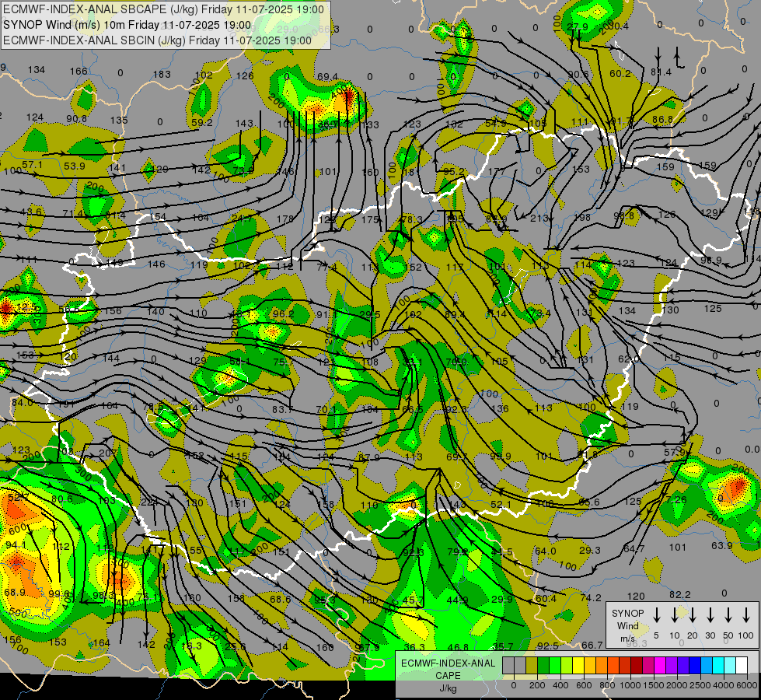Click the map value 177

[x=497, y=171]
